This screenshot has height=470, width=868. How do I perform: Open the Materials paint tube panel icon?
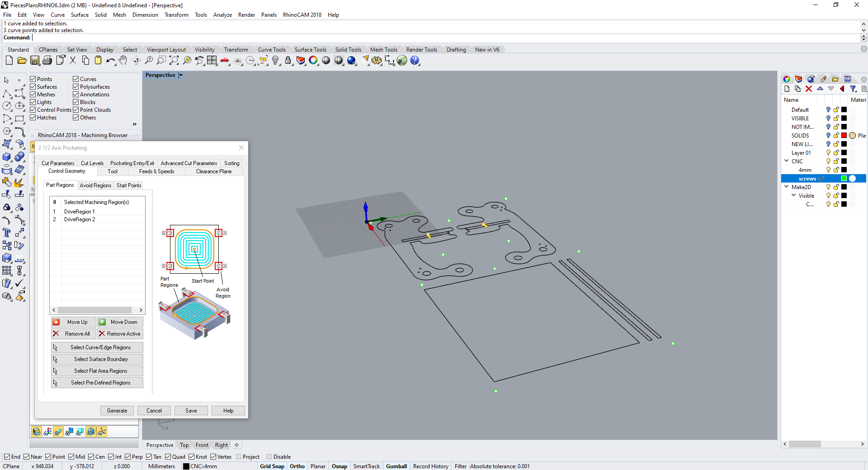tap(823, 79)
